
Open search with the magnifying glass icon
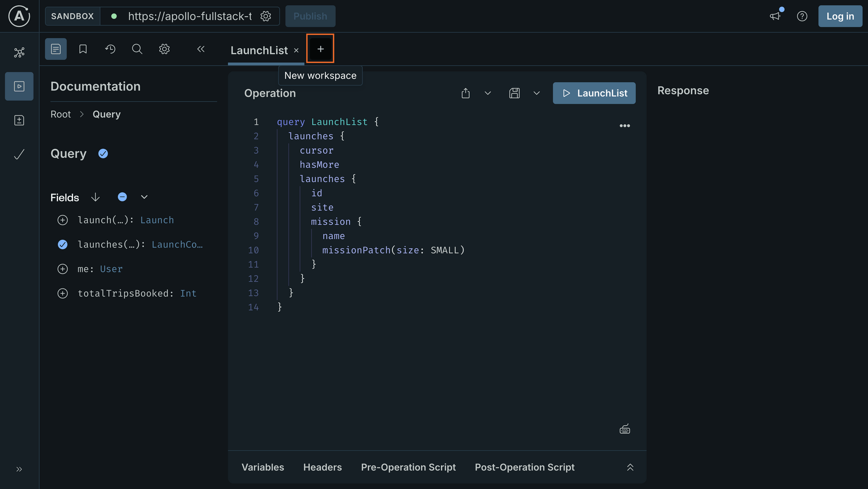point(137,49)
